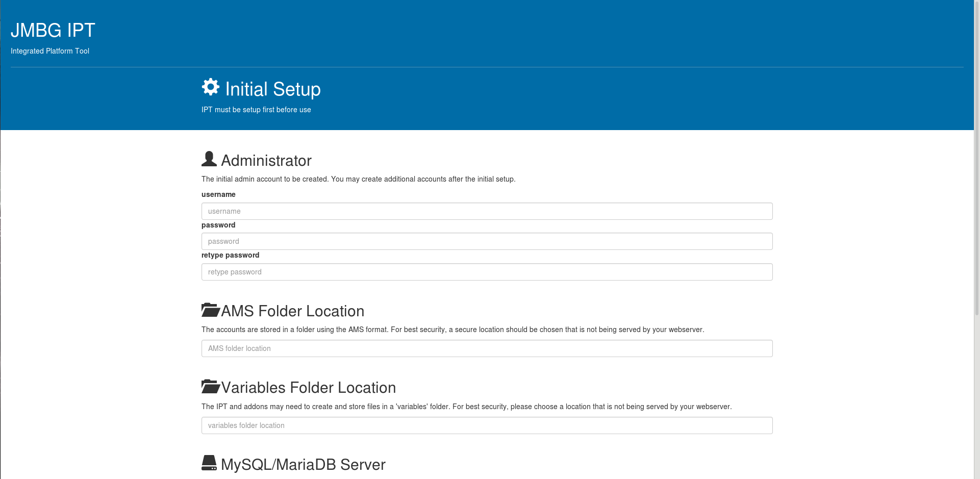
Task: Focus the password input field
Action: pos(487,241)
